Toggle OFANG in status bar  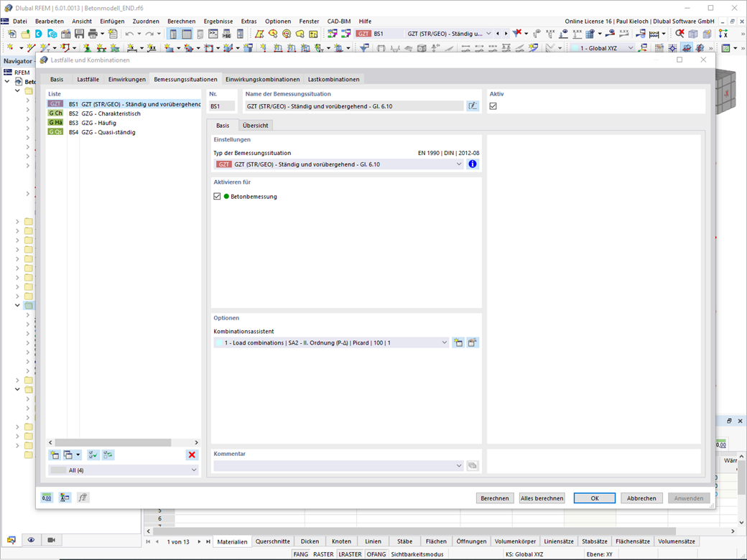[376, 554]
